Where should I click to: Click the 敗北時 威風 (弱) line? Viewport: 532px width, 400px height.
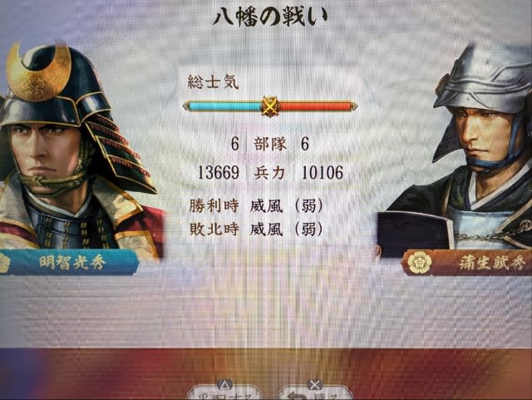[x=256, y=230]
